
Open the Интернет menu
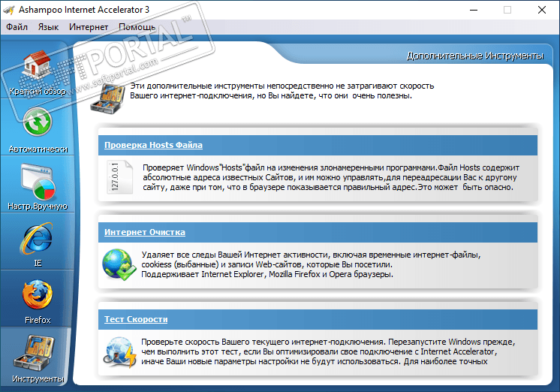click(x=89, y=27)
